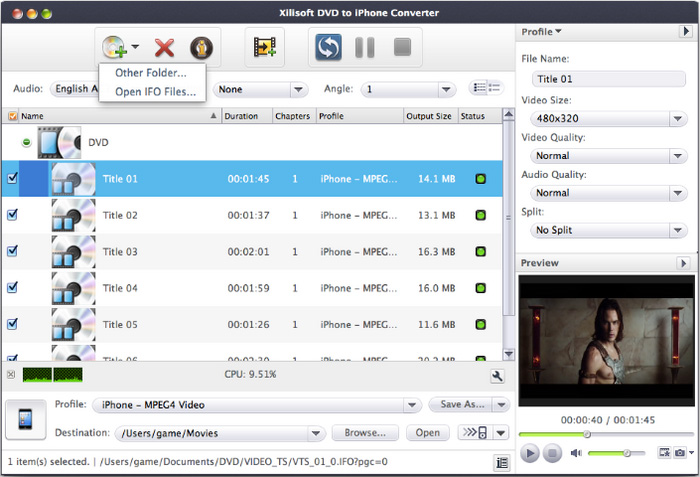
Task: Switch the list view mode icon
Action: tap(486, 87)
